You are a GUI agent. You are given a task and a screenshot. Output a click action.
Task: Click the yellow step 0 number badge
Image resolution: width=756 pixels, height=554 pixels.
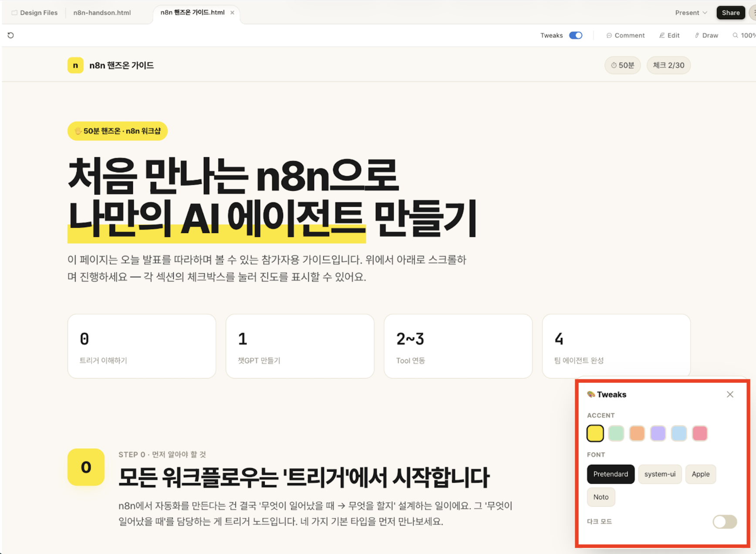[86, 467]
